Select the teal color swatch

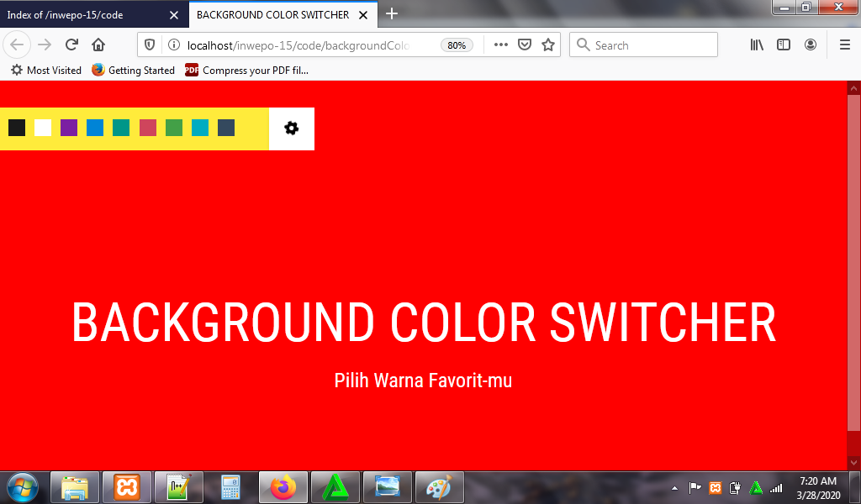point(121,128)
